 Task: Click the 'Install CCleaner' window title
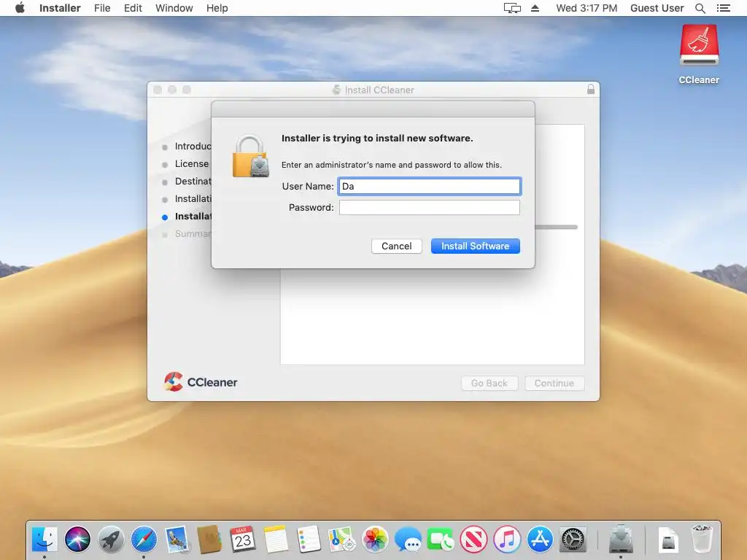click(379, 90)
